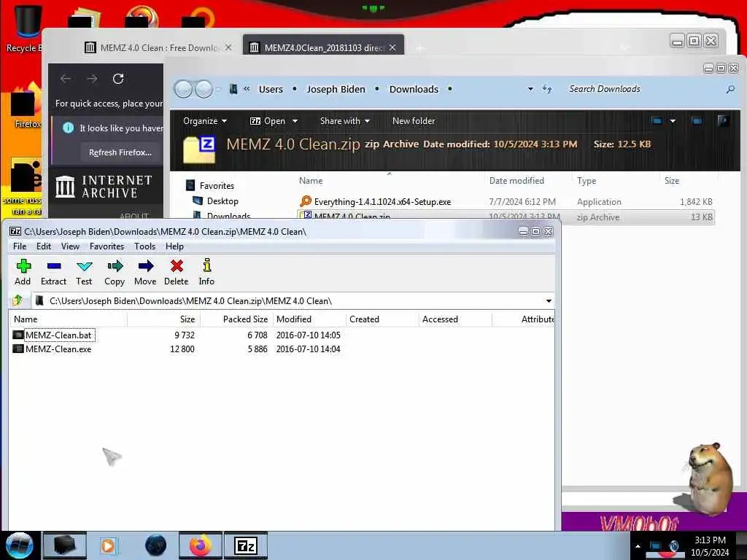Open the media player taskbar icon
This screenshot has width=747, height=560.
(x=108, y=545)
